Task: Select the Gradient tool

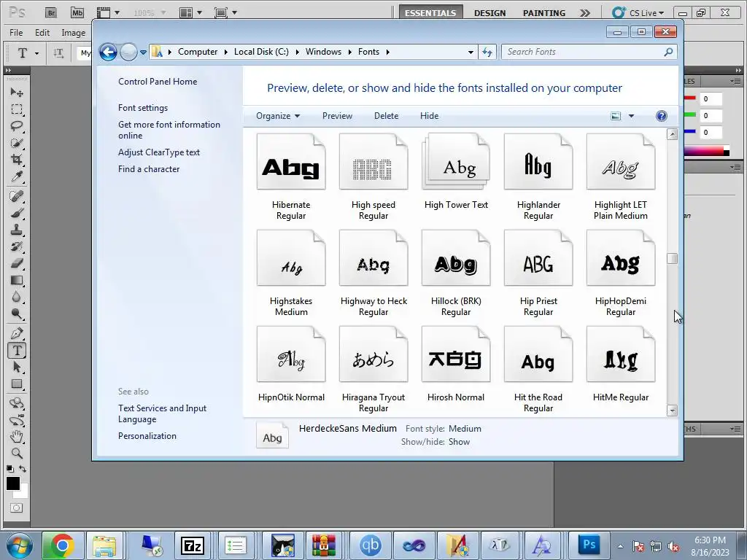Action: [17, 280]
